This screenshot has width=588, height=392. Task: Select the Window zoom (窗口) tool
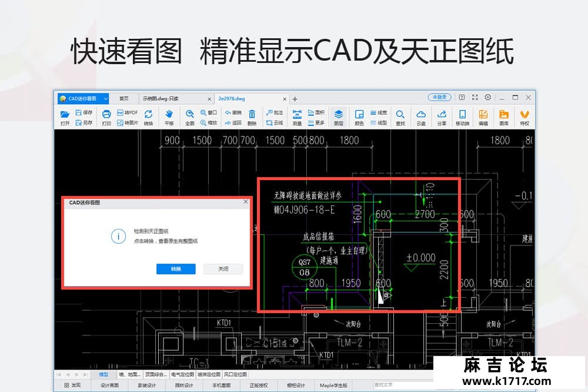[209, 112]
